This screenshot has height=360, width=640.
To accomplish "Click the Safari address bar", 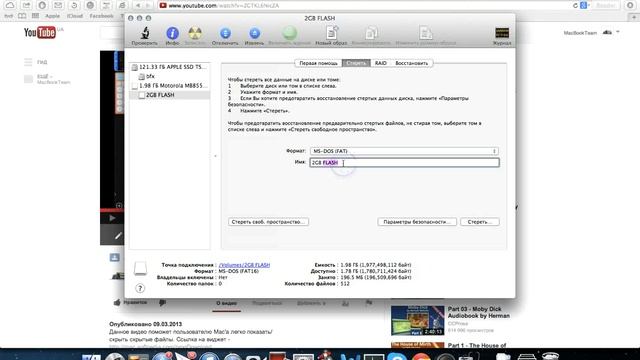I will pyautogui.click(x=363, y=5).
